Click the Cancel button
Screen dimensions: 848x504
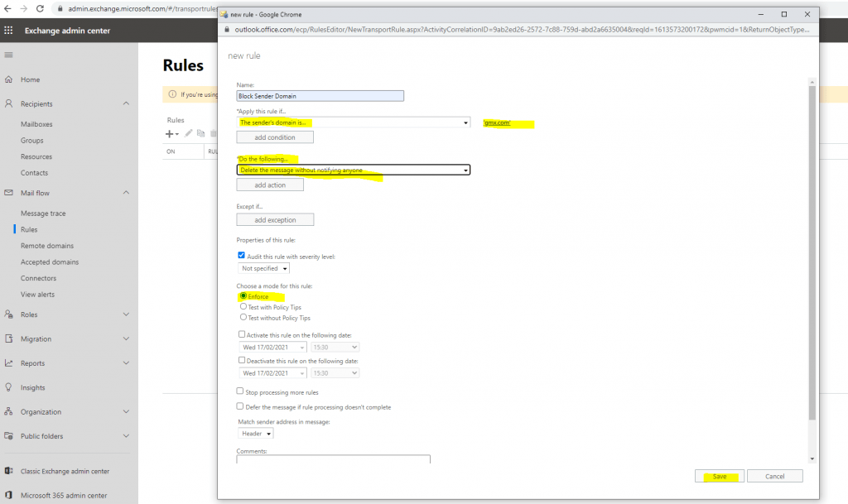click(775, 477)
